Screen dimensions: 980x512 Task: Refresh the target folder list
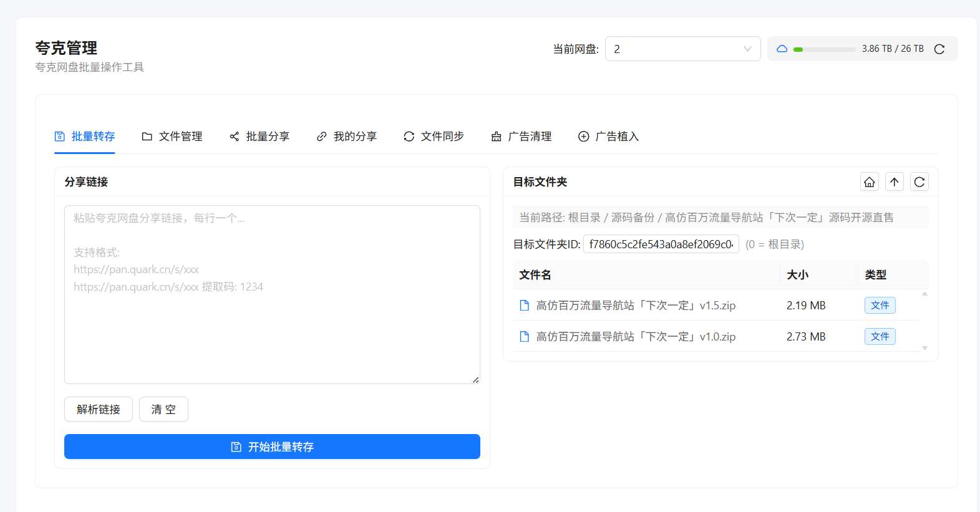coord(919,181)
